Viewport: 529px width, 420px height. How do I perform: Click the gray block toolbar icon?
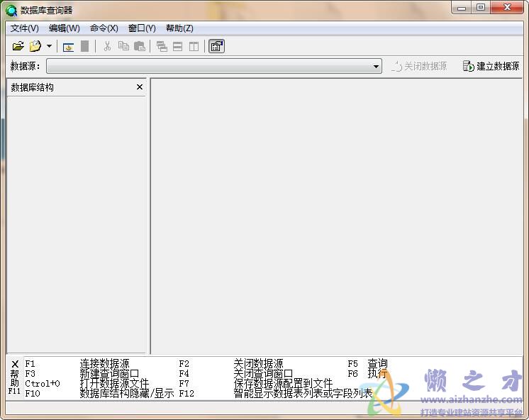pyautogui.click(x=85, y=46)
